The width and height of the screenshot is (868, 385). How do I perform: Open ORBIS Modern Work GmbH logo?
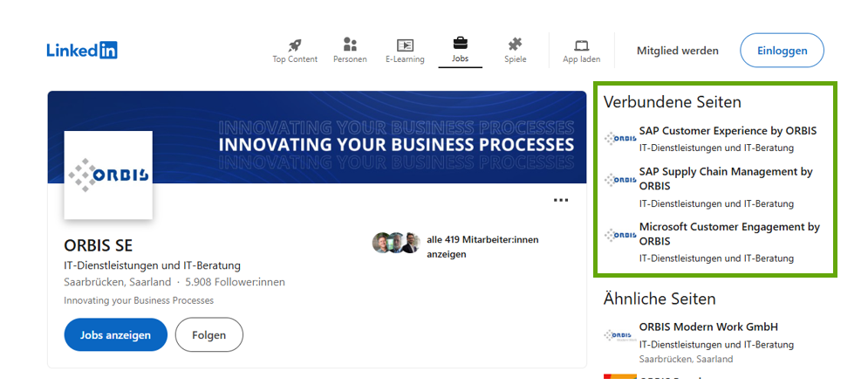click(619, 335)
